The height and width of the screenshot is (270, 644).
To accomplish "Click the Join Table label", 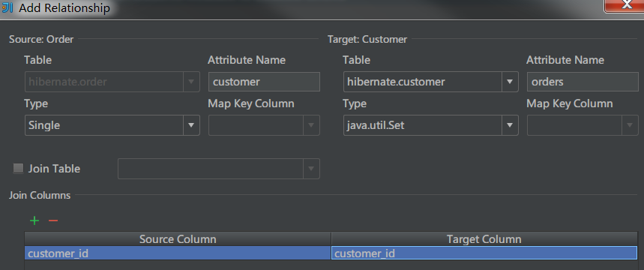I will tap(54, 169).
